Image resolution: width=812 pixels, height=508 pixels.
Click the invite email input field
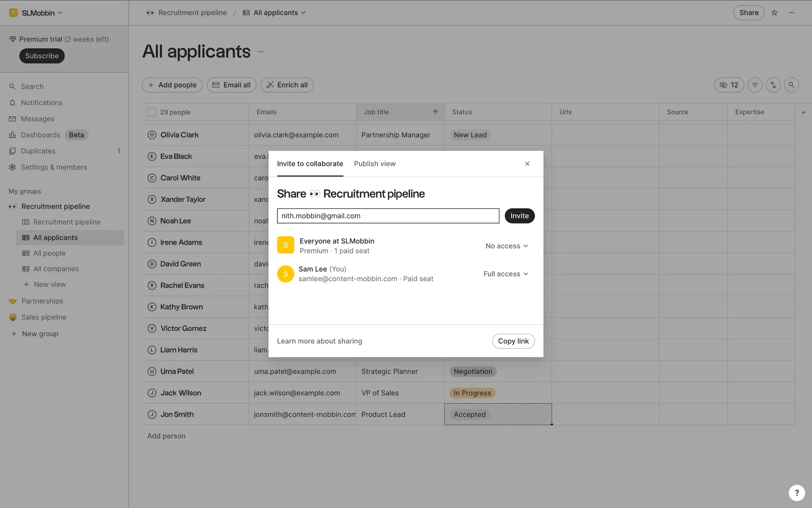(387, 216)
